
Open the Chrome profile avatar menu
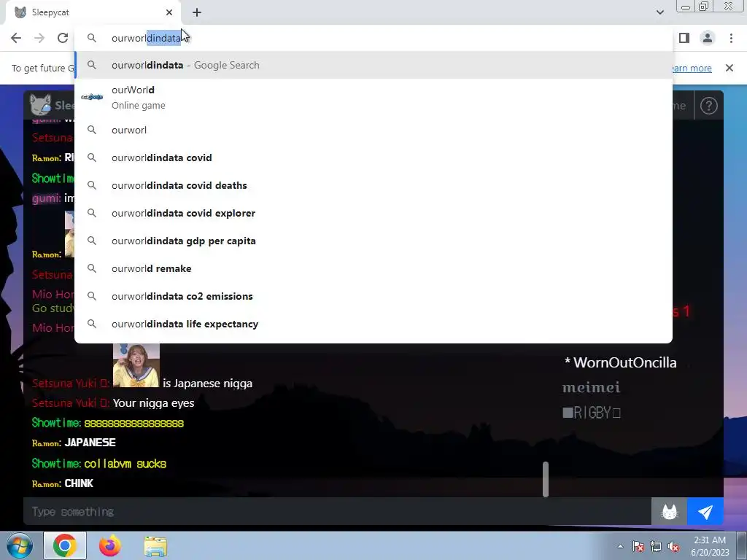click(708, 38)
